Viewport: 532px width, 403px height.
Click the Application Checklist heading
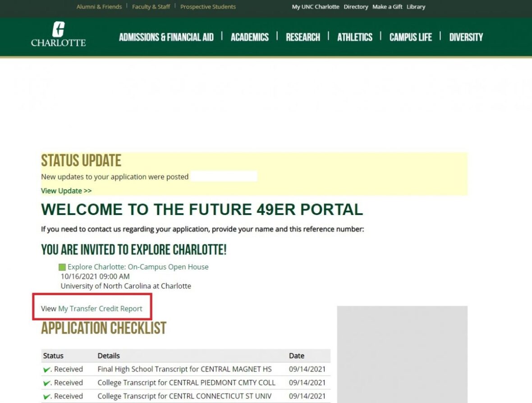[104, 328]
